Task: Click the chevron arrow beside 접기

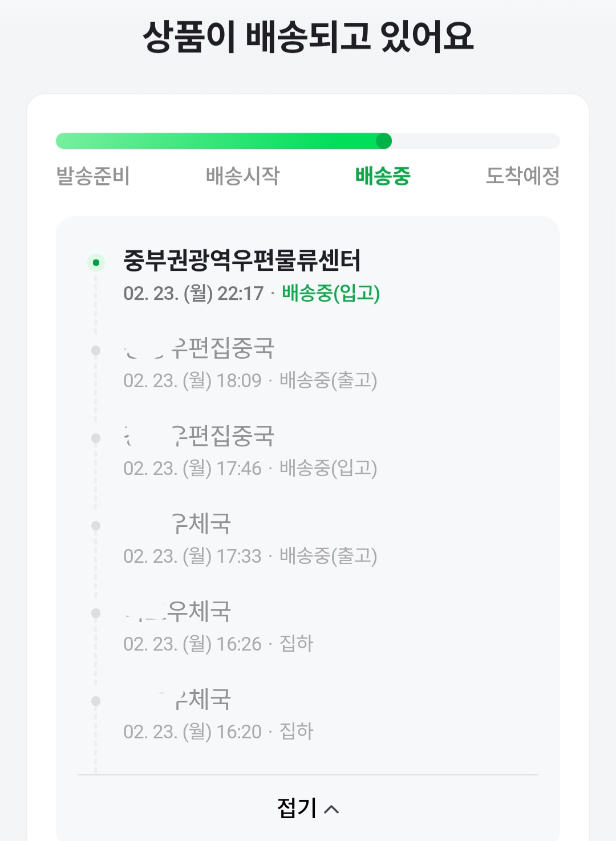Action: [331, 809]
